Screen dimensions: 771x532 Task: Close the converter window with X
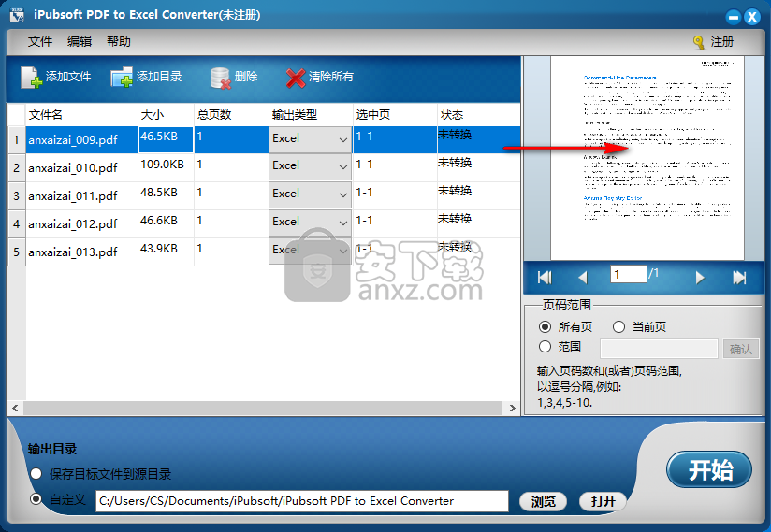[752, 17]
